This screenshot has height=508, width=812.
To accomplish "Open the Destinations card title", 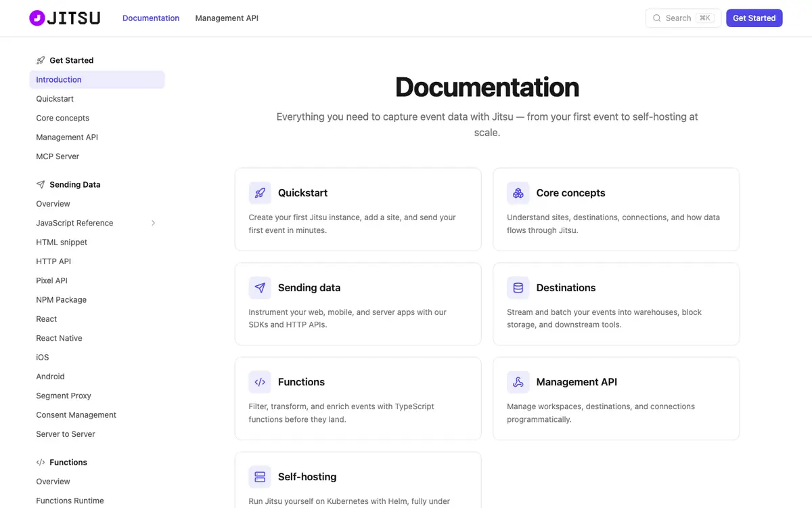I will pos(566,288).
